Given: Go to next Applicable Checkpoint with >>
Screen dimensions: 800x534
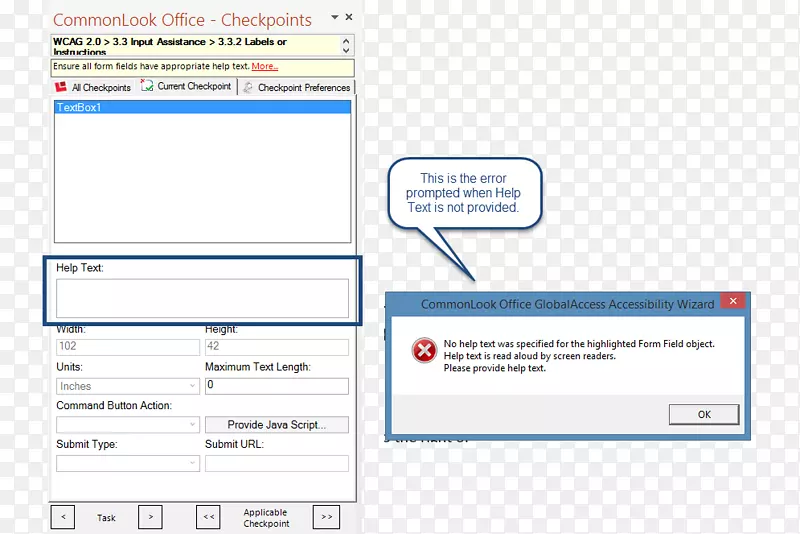Looking at the screenshot, I should point(326,517).
